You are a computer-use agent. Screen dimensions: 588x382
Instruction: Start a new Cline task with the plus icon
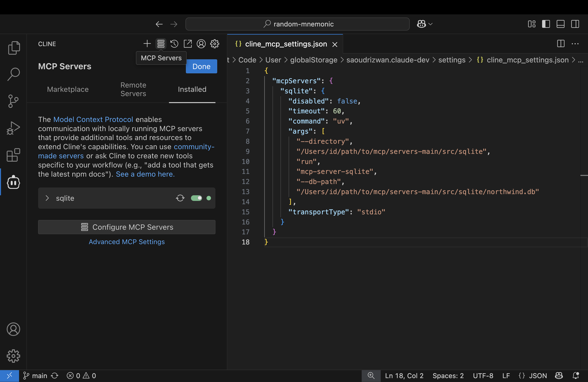(x=147, y=44)
